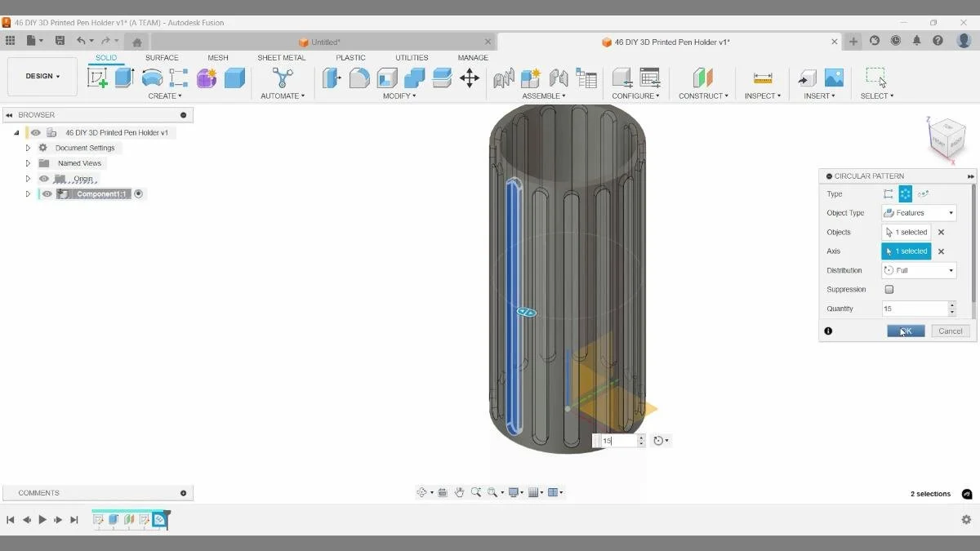This screenshot has height=551, width=980.
Task: Click Cancel in the Circular Pattern dialog
Action: click(950, 331)
